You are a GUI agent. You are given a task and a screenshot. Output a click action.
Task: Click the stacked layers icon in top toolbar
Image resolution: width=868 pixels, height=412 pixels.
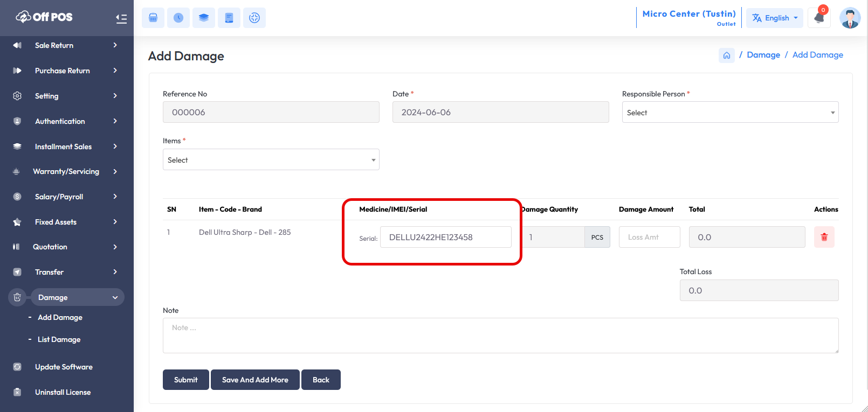pos(204,18)
